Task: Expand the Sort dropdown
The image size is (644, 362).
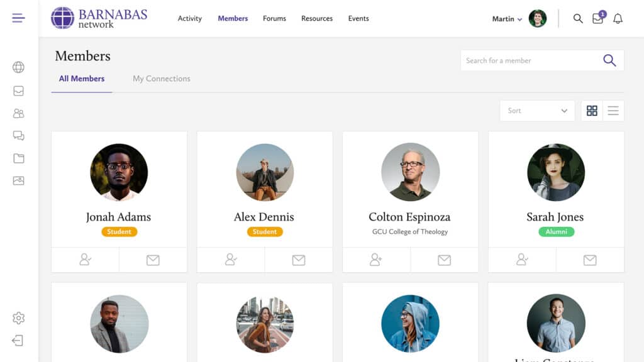Action: [x=537, y=111]
